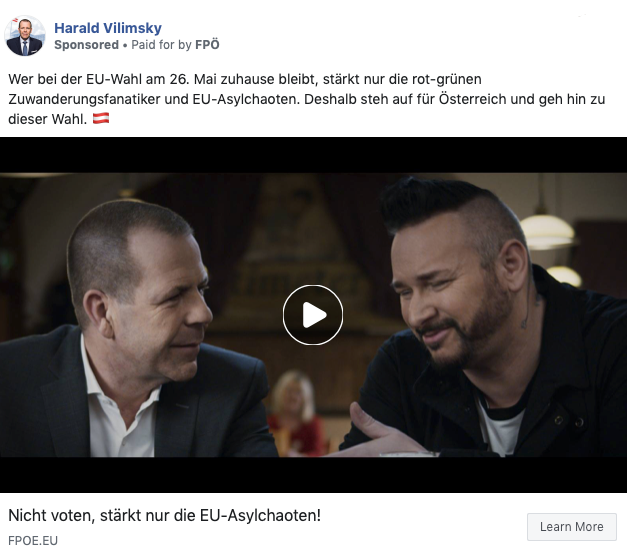Click the hanging lamp in the video
The width and height of the screenshot is (627, 558).
(x=547, y=231)
